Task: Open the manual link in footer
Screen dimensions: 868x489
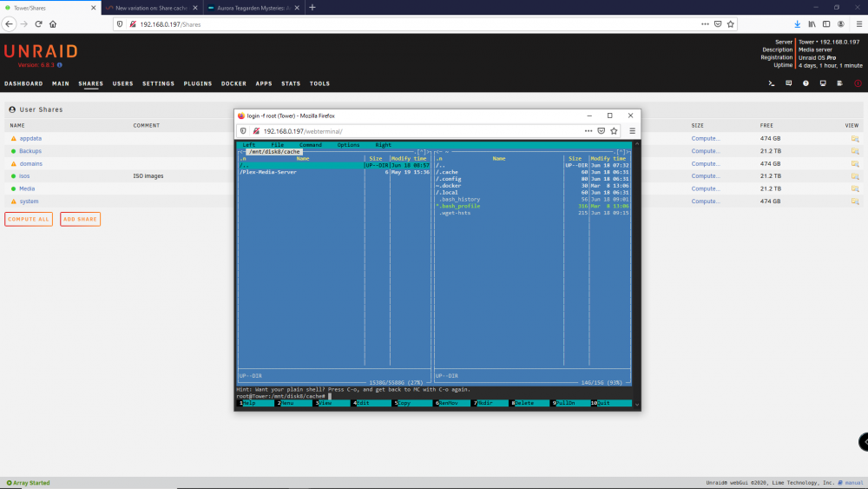Action: (853, 483)
